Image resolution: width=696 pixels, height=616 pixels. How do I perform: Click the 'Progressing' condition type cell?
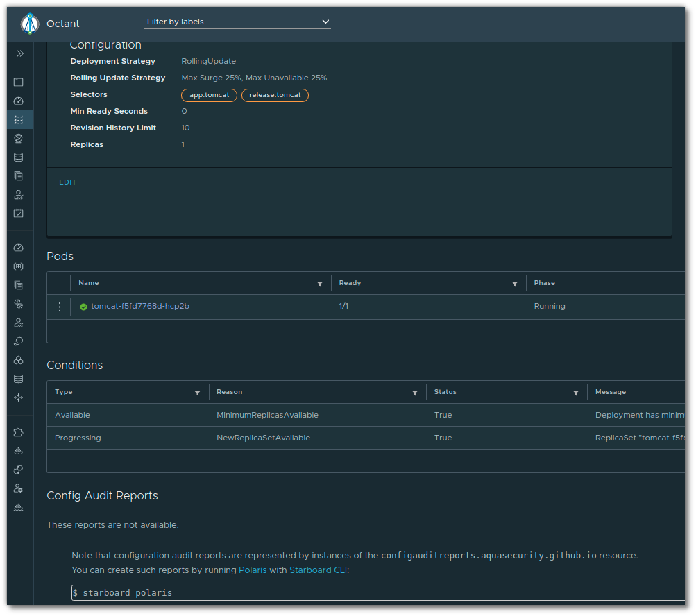78,438
